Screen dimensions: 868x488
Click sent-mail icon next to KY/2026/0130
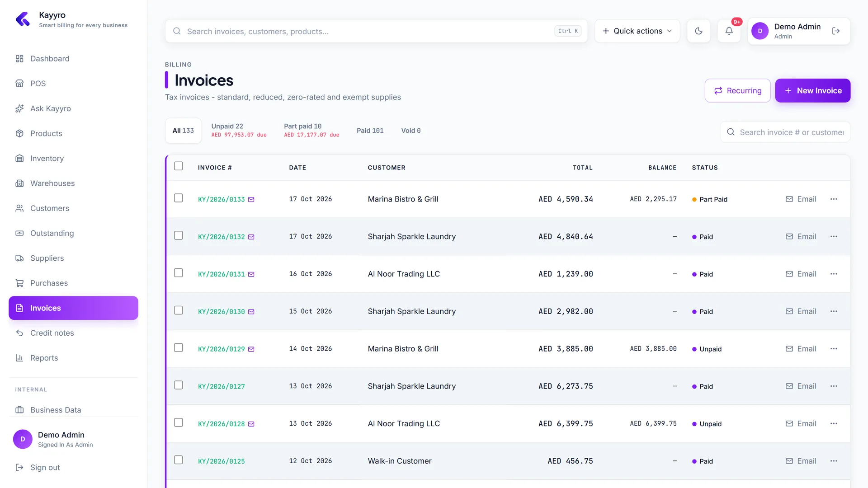tap(251, 312)
